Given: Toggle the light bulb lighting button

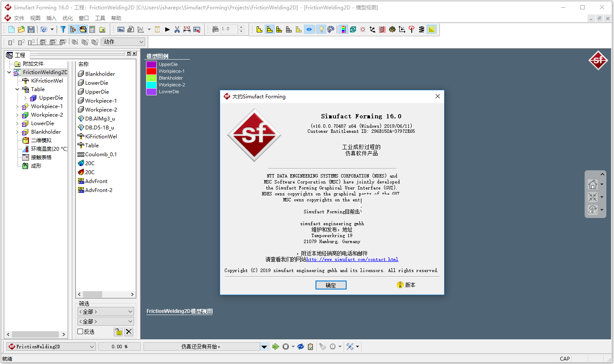Looking at the screenshot, I should click(x=321, y=29).
